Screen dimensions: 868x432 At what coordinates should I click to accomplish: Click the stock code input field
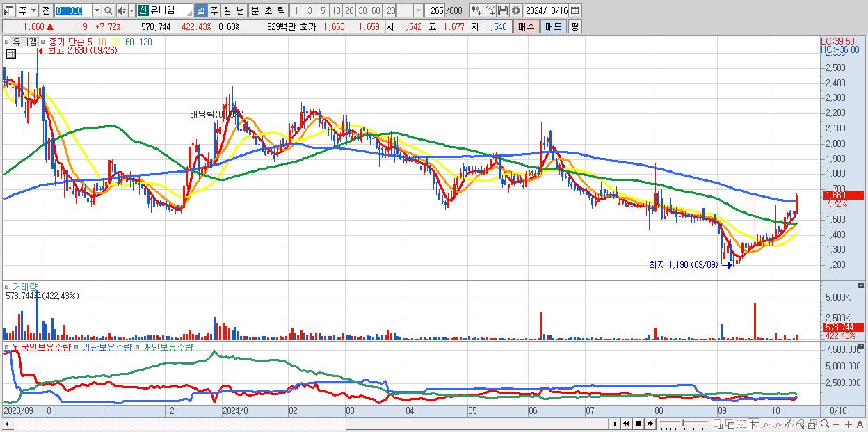pyautogui.click(x=73, y=10)
